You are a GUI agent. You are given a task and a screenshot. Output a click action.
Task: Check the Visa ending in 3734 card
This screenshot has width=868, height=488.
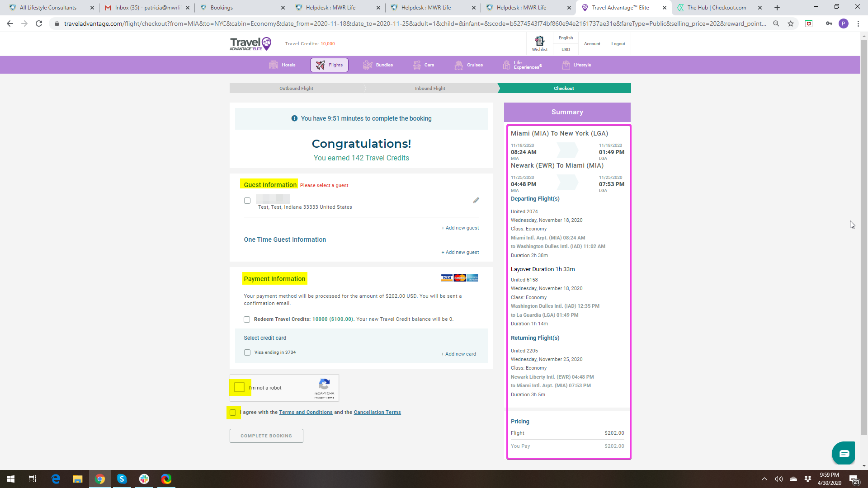click(x=247, y=352)
